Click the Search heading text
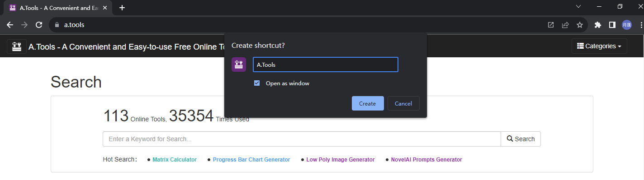This screenshot has width=644, height=180. [76, 82]
